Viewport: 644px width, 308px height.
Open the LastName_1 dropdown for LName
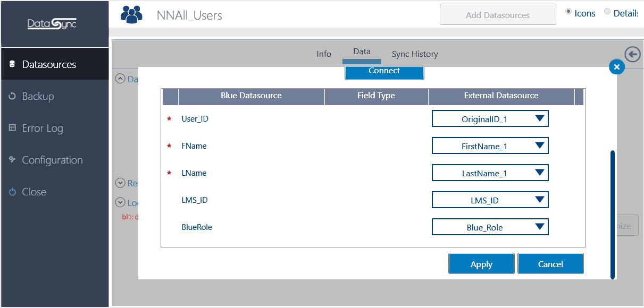[x=490, y=173]
